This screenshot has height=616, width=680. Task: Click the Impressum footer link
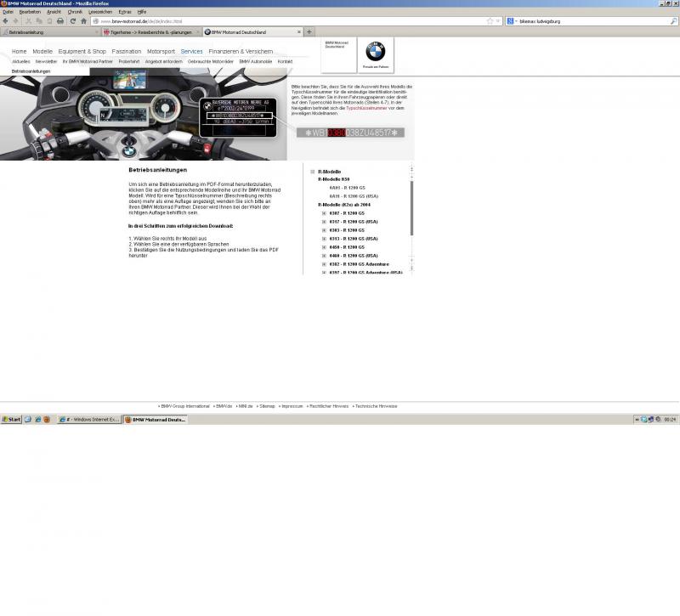coord(291,406)
